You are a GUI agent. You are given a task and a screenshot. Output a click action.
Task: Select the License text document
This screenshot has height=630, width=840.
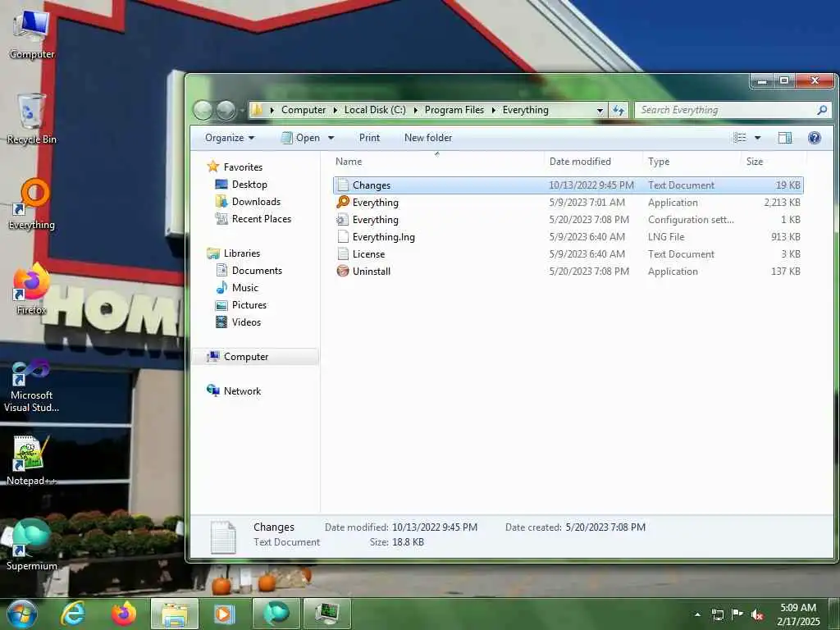click(568, 254)
